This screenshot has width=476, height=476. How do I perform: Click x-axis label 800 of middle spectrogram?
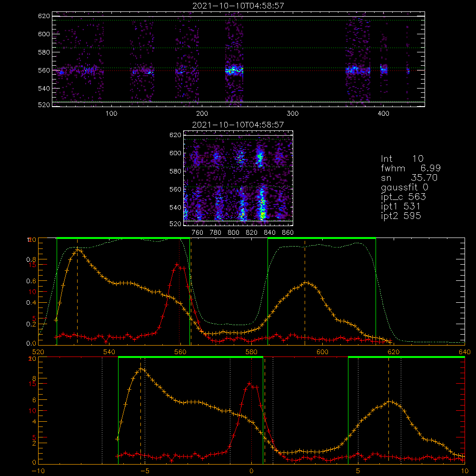click(233, 233)
